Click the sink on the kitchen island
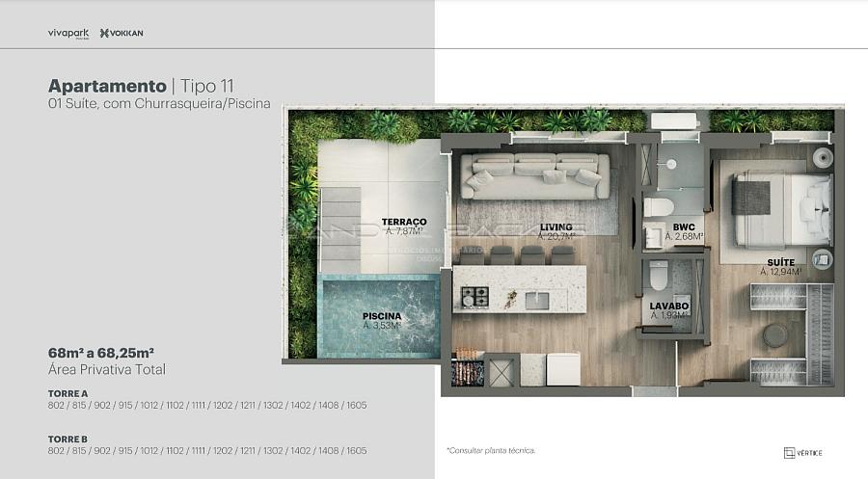This screenshot has height=479, width=868. [x=536, y=301]
